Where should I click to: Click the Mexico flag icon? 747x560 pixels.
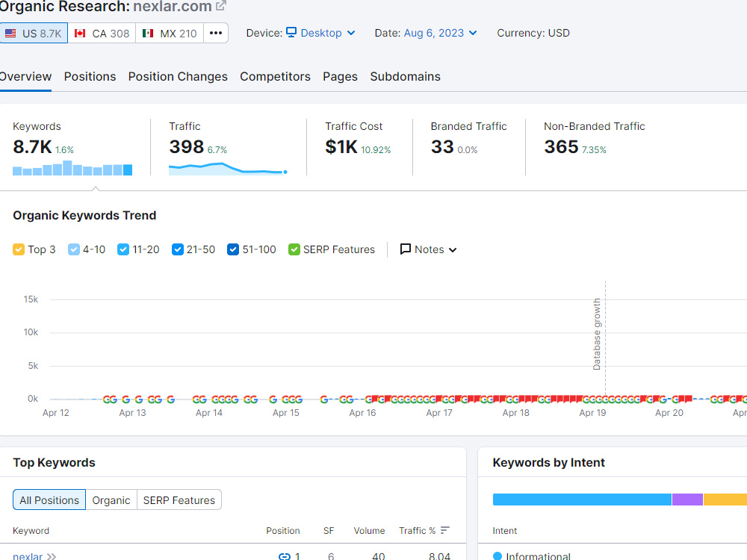[x=148, y=34]
